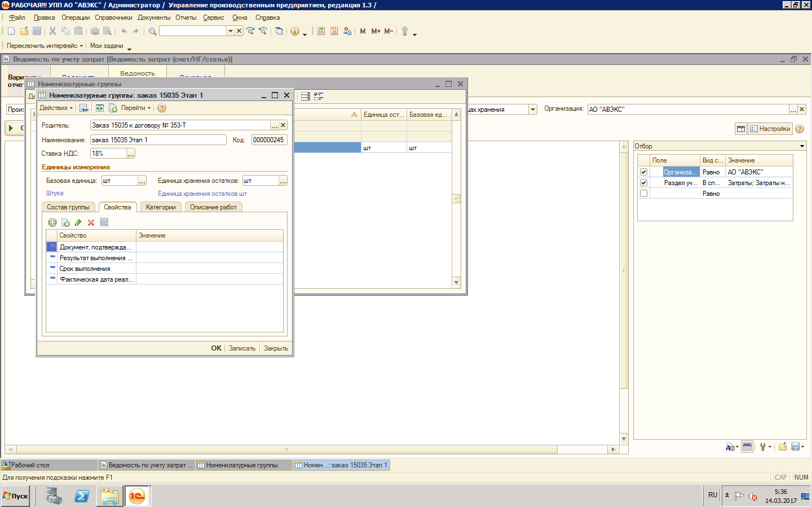812x508 pixels.
Task: Click the Наименование input field
Action: [x=158, y=140]
